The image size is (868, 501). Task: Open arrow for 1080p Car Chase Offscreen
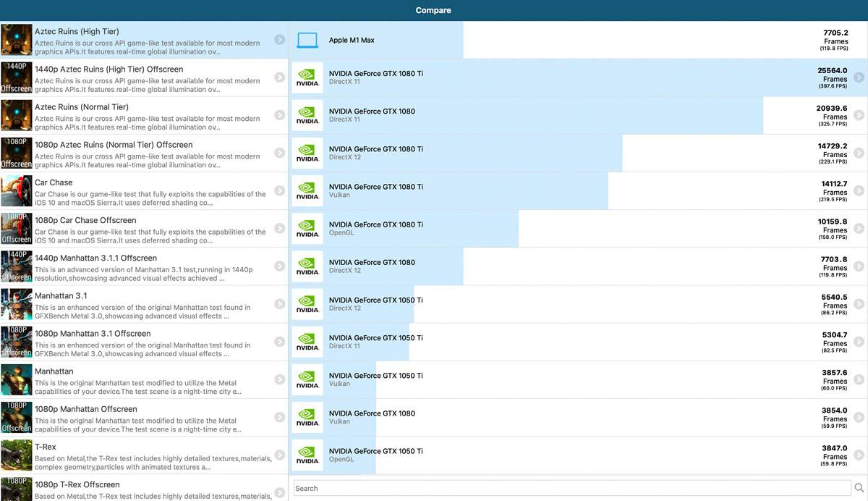click(279, 228)
